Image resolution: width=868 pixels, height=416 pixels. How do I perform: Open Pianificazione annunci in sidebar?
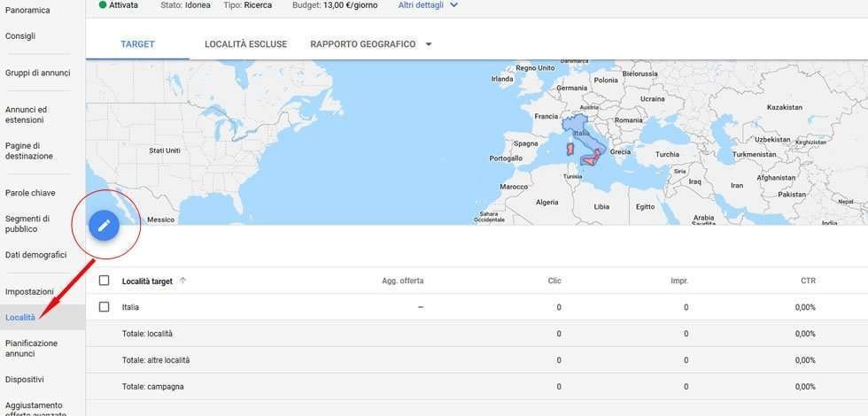click(31, 348)
